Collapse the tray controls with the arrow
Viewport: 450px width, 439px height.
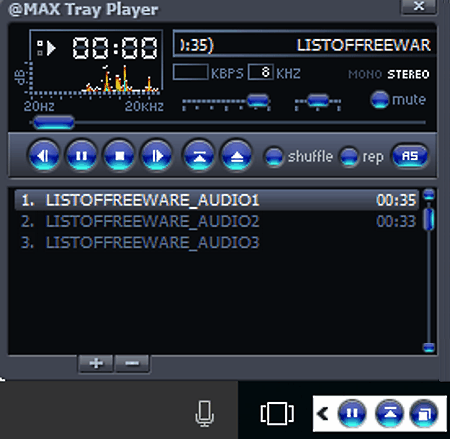323,414
